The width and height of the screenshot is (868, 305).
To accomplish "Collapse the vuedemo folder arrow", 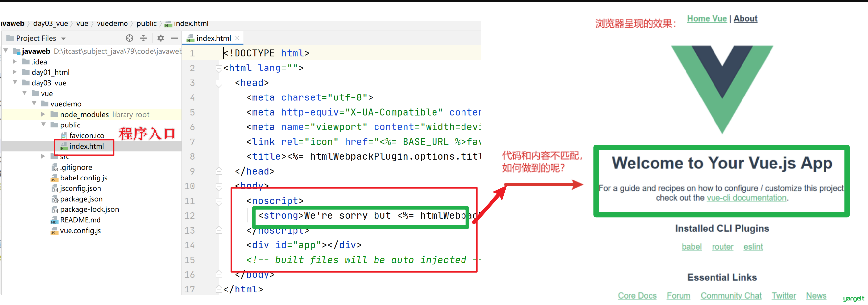I will (x=34, y=103).
